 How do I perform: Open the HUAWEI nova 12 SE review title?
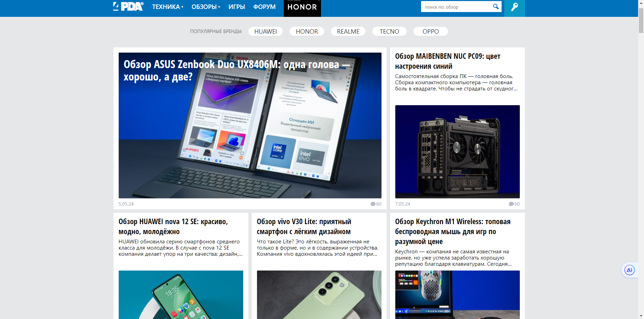pyautogui.click(x=173, y=227)
